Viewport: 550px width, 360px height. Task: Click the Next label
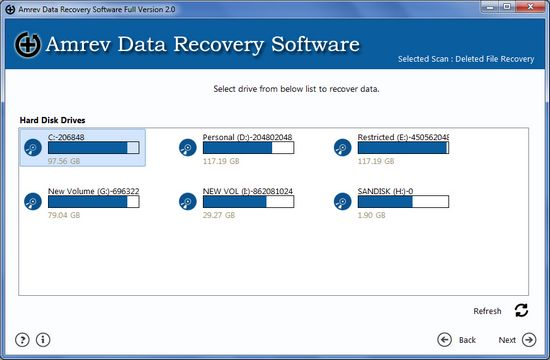coord(507,340)
